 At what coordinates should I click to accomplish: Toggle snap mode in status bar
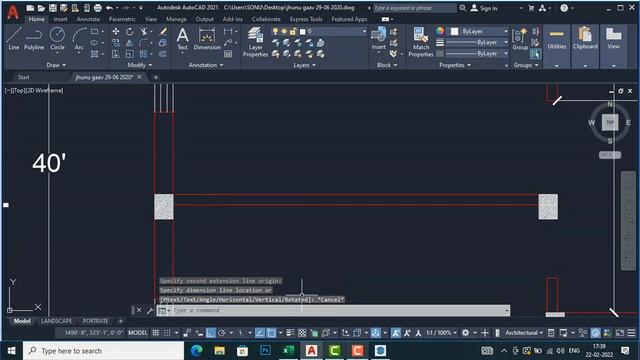167,333
